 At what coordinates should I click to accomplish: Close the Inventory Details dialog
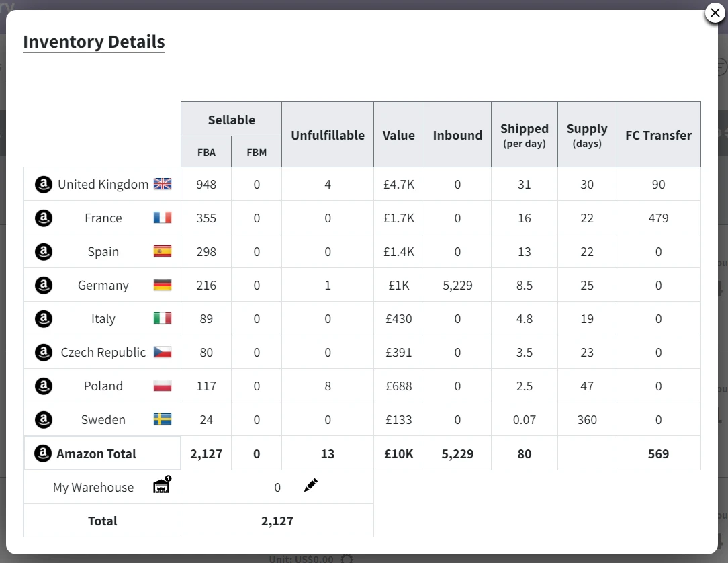[715, 13]
